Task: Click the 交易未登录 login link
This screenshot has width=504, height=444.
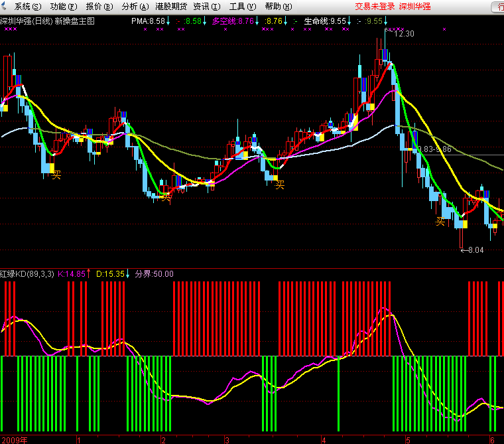Action: click(375, 7)
